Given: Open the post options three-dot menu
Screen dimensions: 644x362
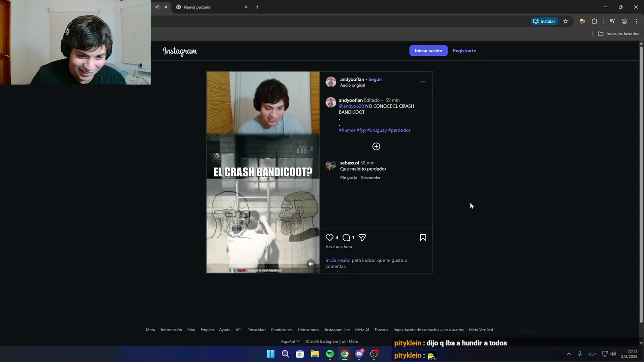Looking at the screenshot, I should click(x=423, y=82).
